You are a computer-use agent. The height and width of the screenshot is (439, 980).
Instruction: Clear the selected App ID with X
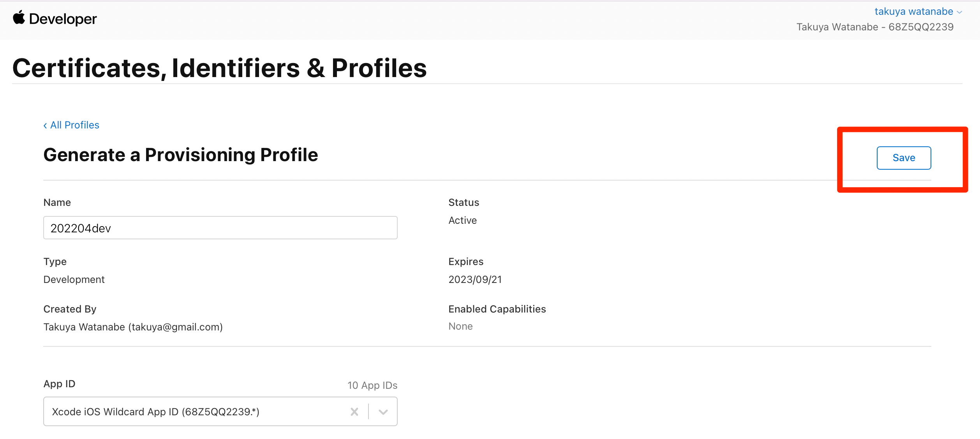[354, 412]
